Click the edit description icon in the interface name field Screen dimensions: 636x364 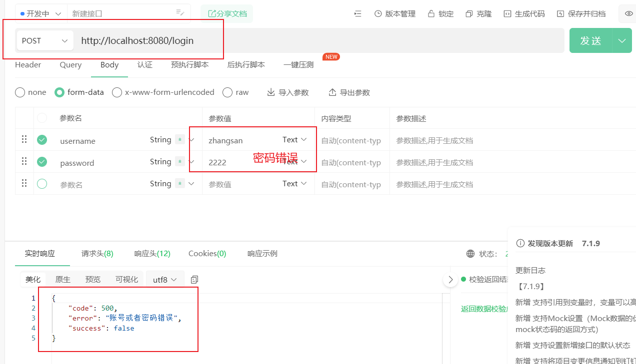[180, 13]
